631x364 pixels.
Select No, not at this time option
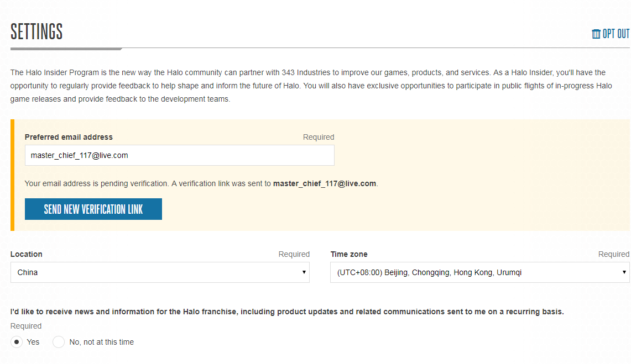tap(59, 342)
